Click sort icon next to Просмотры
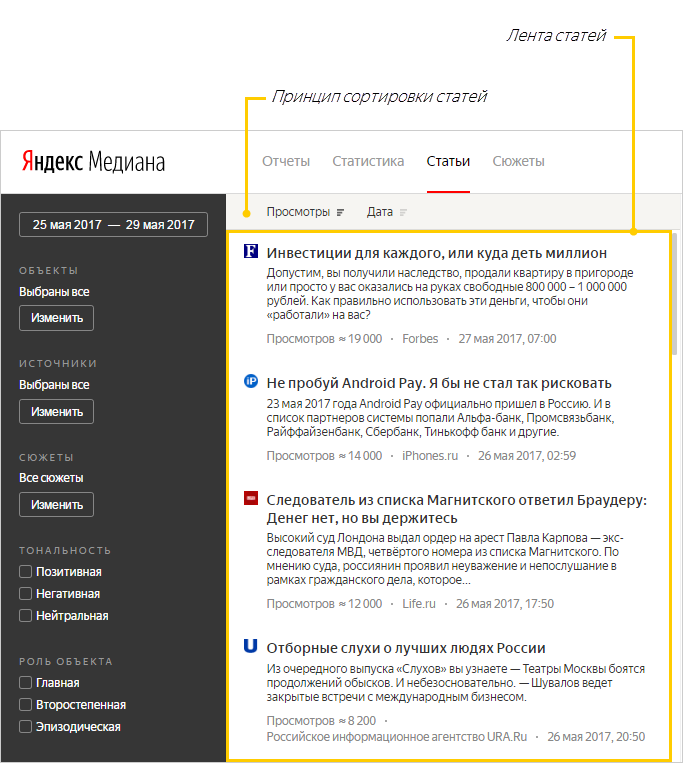 [x=340, y=212]
